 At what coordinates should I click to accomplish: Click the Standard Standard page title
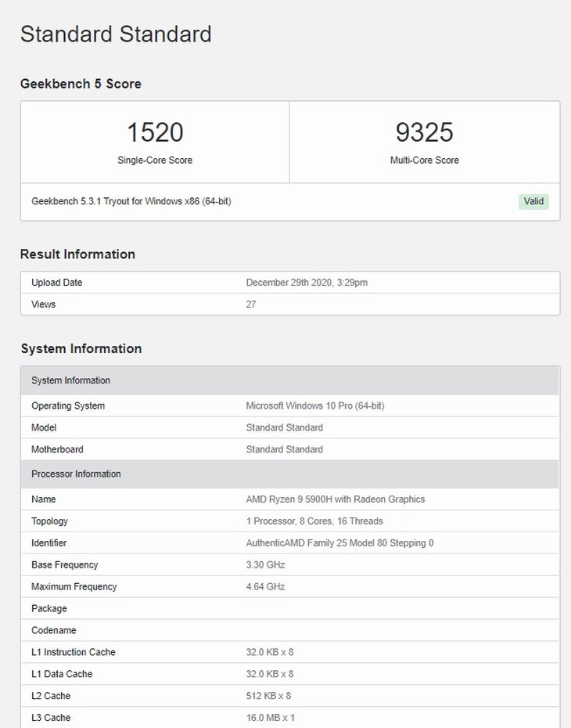click(x=116, y=34)
